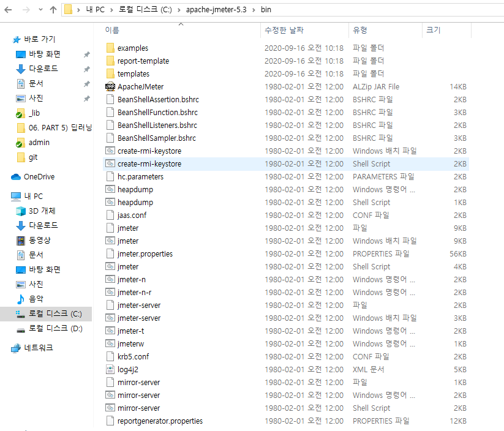Viewport: 504px width, 431px height.
Task: Open pinned 사진 under quick access
Action: click(29, 99)
